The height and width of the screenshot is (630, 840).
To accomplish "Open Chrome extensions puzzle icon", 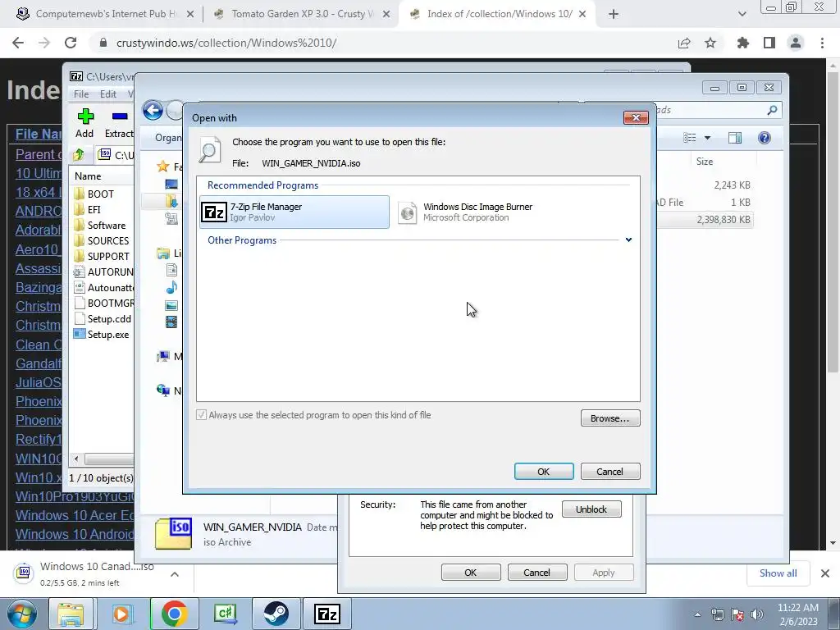I will click(743, 43).
